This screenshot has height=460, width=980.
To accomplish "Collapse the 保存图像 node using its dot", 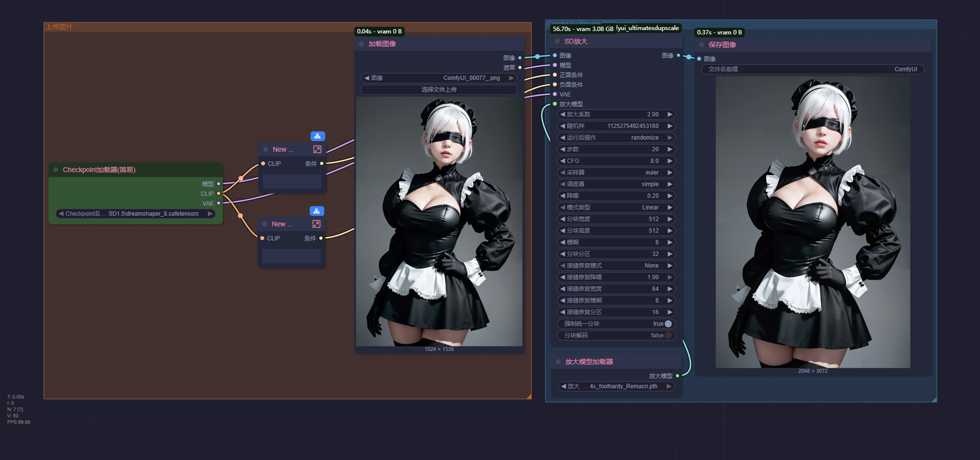I will [701, 45].
